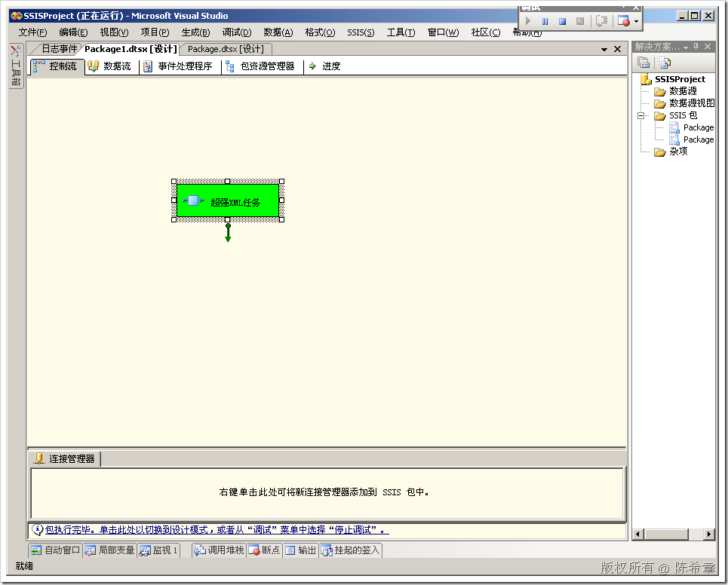Click the Show All Files icon
Screen dimensions: 728x585
(665, 62)
